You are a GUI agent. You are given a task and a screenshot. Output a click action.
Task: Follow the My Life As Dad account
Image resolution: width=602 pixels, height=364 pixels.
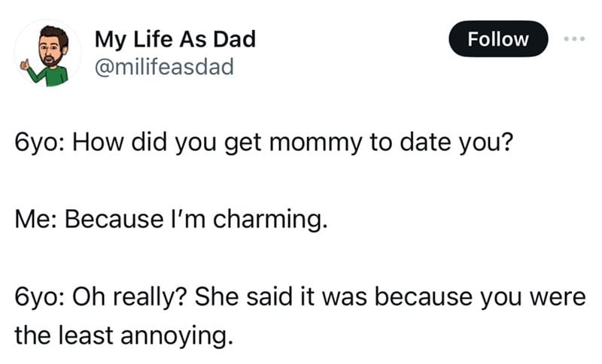pyautogui.click(x=498, y=39)
